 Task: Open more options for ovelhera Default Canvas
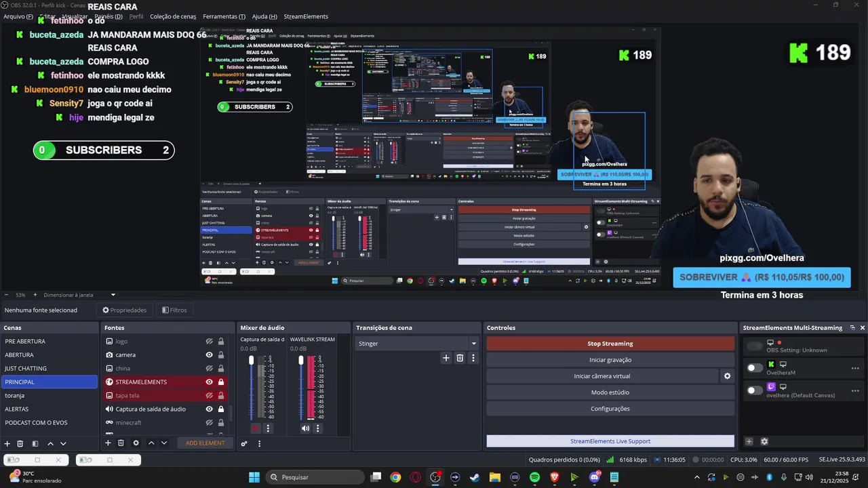[855, 390]
